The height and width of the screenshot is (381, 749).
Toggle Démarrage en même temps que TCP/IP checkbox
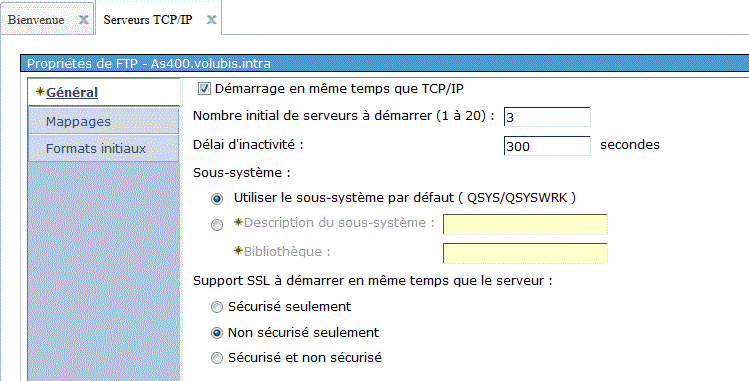click(204, 89)
